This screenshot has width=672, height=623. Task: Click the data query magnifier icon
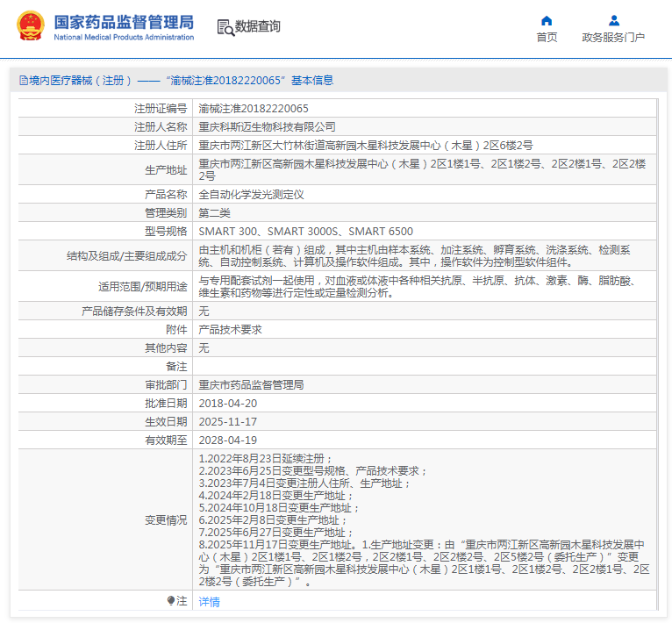[225, 27]
